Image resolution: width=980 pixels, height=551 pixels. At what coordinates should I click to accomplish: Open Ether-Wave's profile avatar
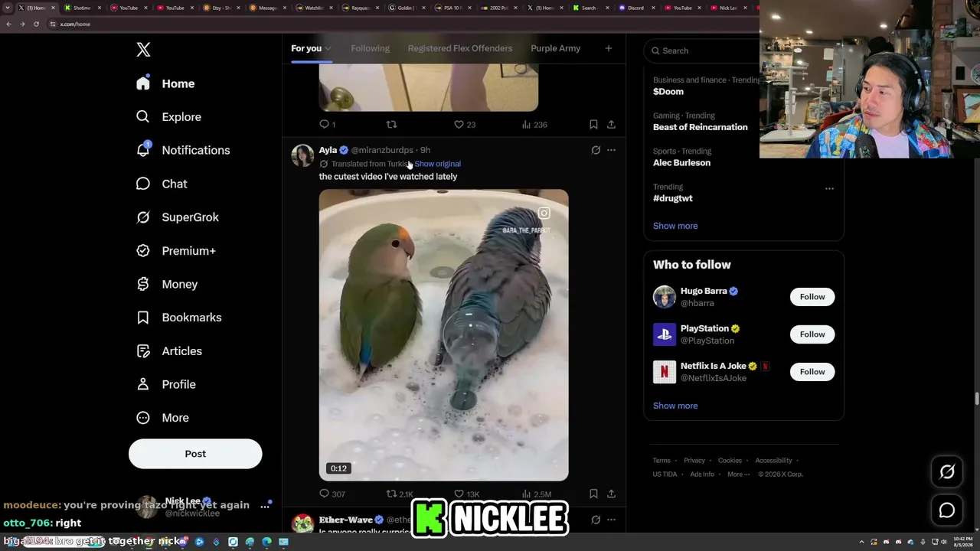(302, 523)
